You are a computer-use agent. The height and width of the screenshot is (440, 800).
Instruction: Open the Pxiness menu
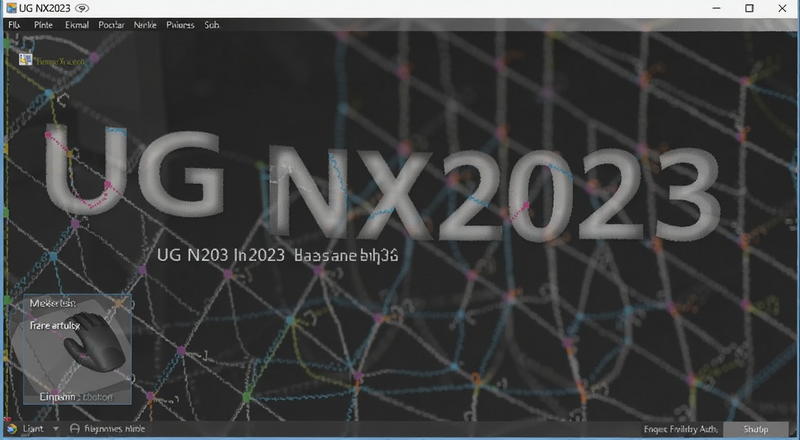[180, 25]
